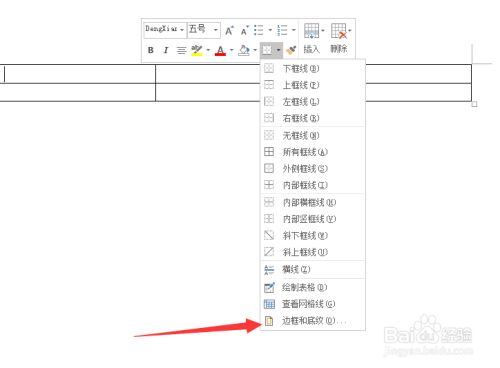The height and width of the screenshot is (368, 500).
Task: Click the shading paint bucket icon
Action: pos(244,50)
